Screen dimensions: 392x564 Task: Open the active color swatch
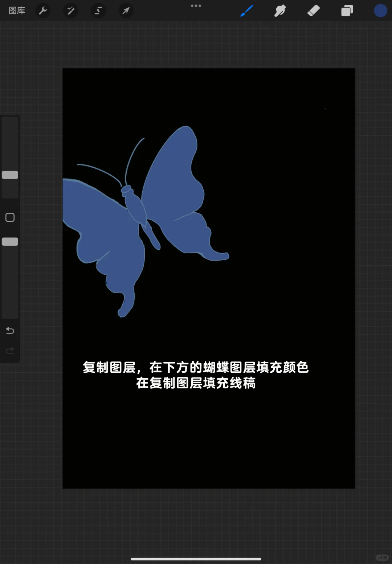tap(380, 11)
